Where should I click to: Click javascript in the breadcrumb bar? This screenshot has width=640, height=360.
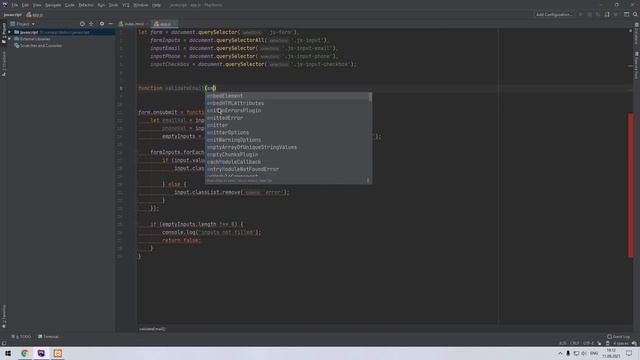[x=13, y=15]
